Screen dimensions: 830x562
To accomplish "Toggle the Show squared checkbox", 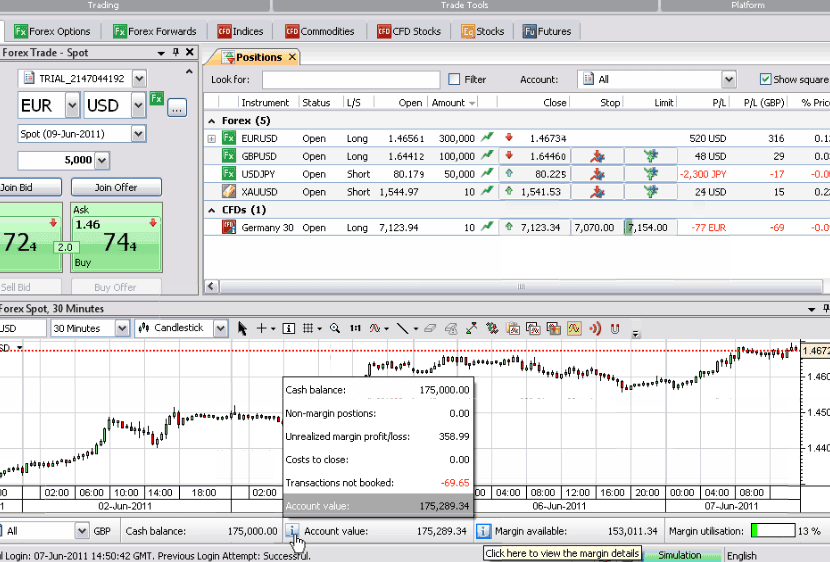I will [765, 79].
